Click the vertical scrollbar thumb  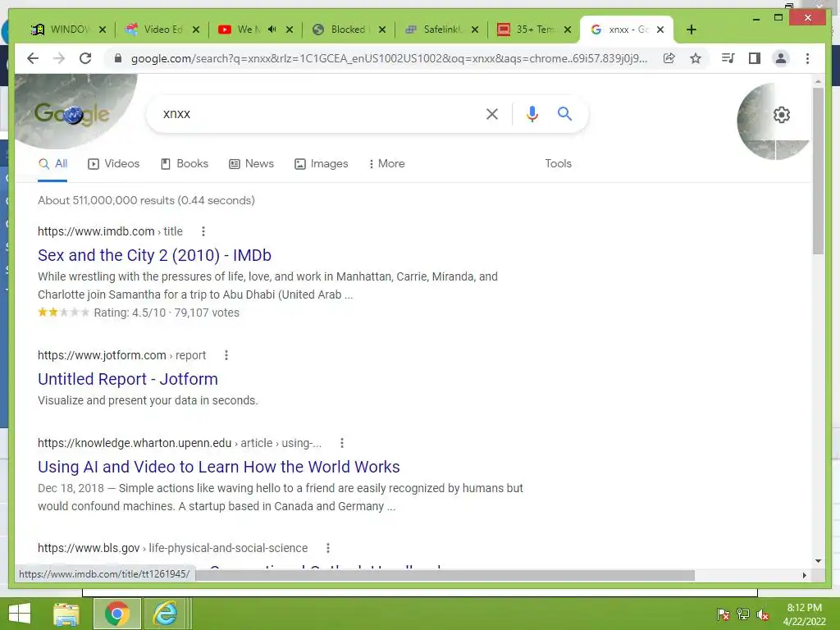818,171
